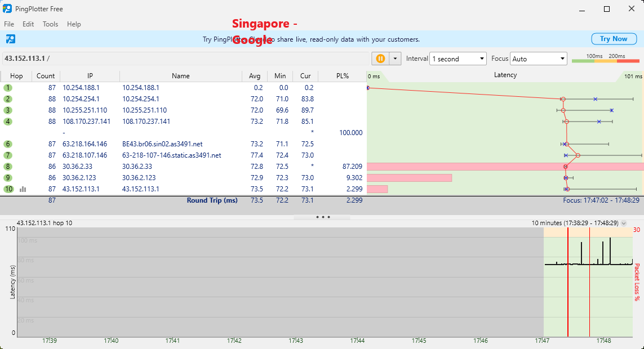Select the hop 4 green circle

tap(8, 122)
